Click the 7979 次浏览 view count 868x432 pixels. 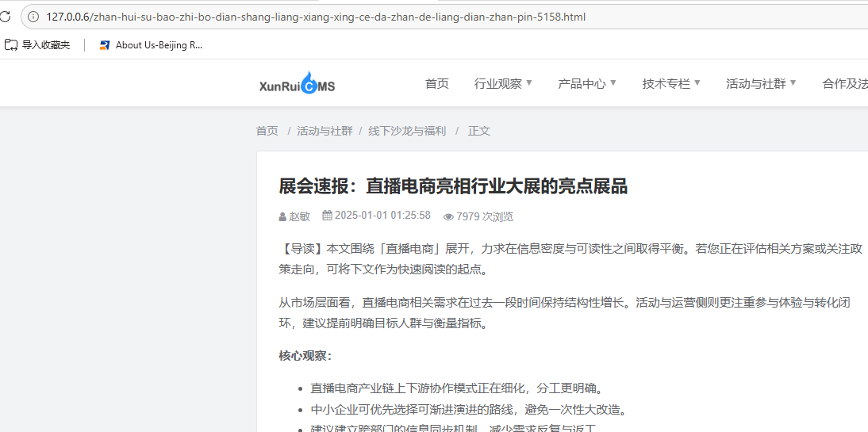[484, 216]
